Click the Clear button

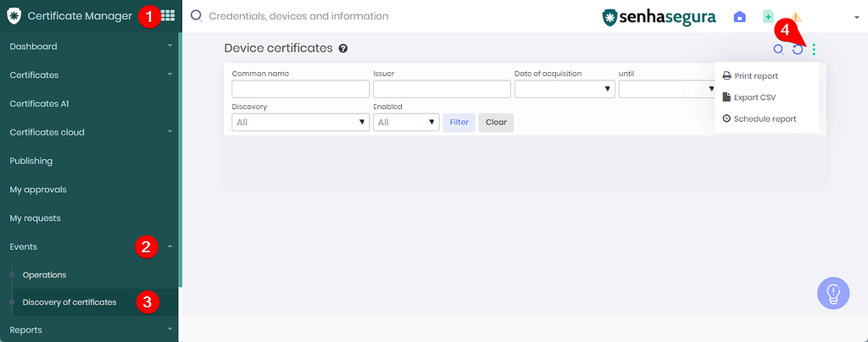(x=496, y=123)
